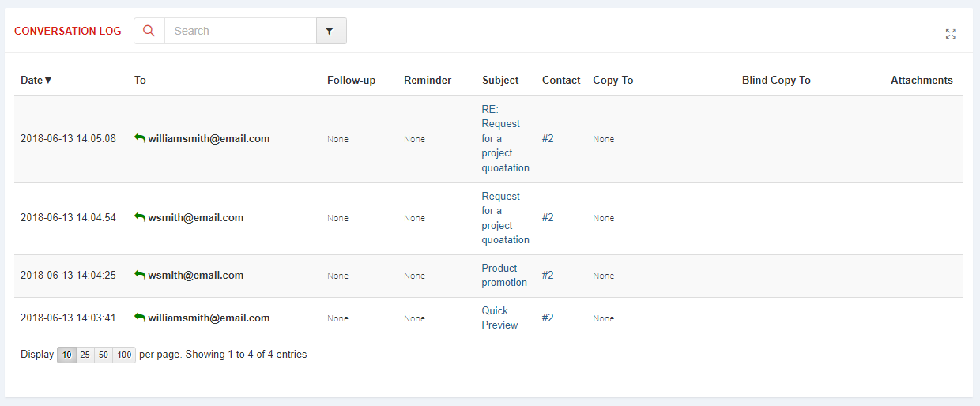980x406 pixels.
Task: Click the CONVERSATION LOG title
Action: click(x=68, y=31)
